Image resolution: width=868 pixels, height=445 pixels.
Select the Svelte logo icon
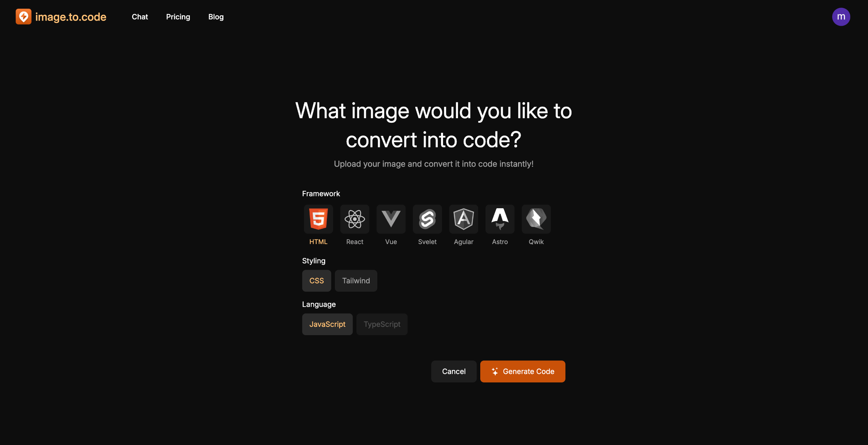427,219
